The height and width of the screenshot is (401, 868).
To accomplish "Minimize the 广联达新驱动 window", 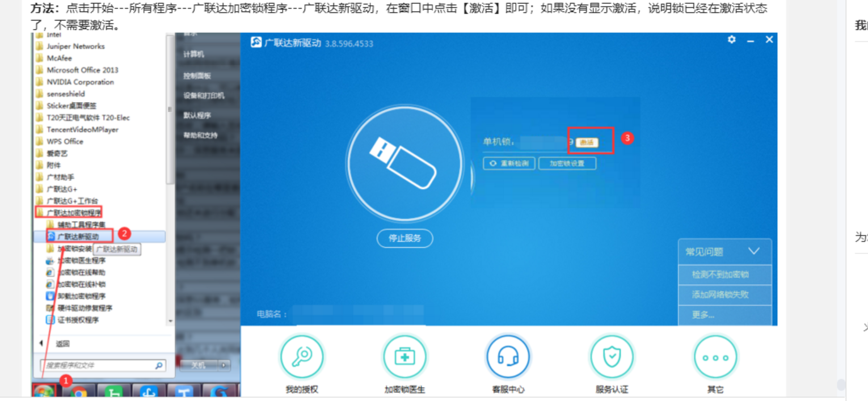I will point(750,40).
